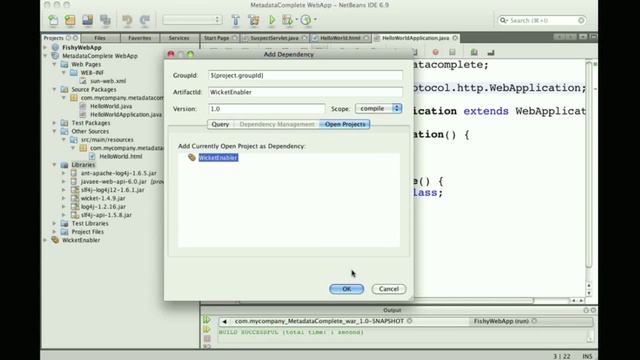Click the WicketEnabler project icon in dialog list
Viewport: 640px width, 360px height.
pyautogui.click(x=192, y=158)
